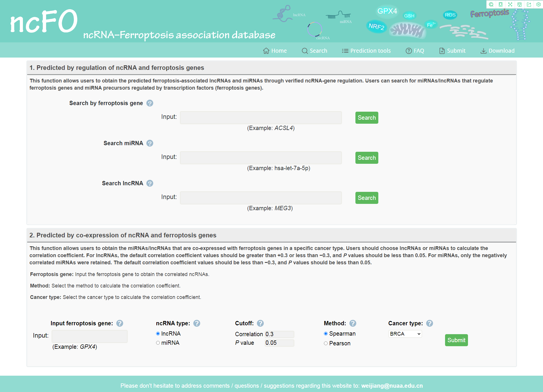The width and height of the screenshot is (543, 392).
Task: Choose the Pearson correlation method
Action: coord(326,343)
